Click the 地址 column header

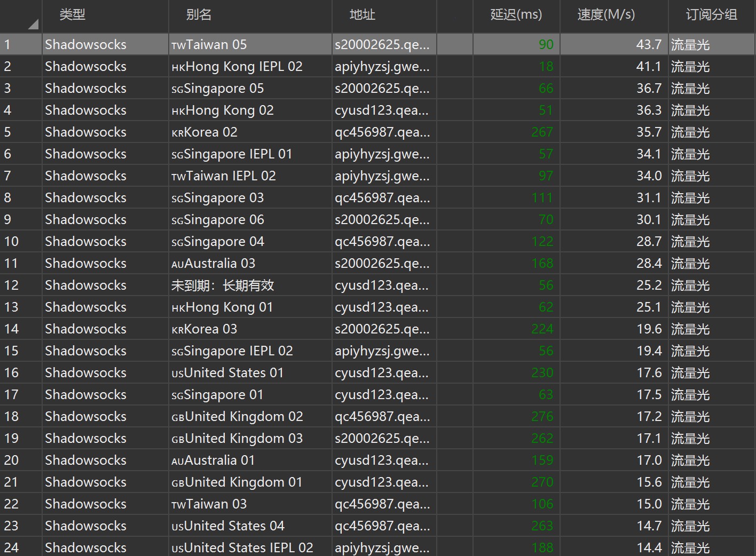point(362,15)
